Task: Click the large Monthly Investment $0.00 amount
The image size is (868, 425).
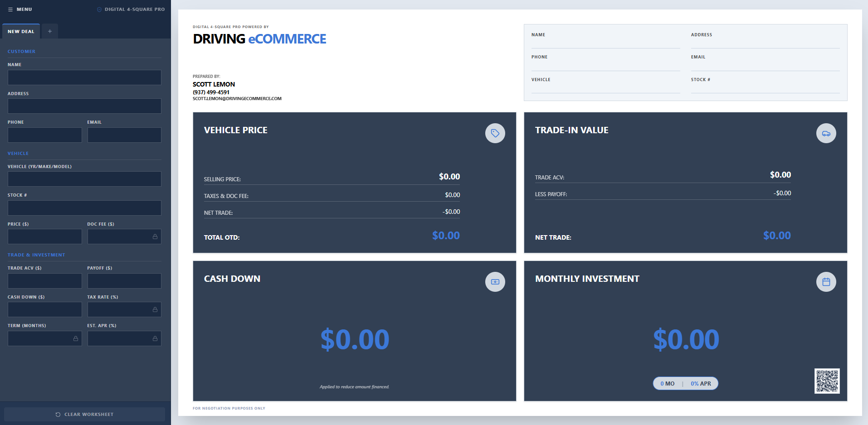Action: [x=686, y=339]
